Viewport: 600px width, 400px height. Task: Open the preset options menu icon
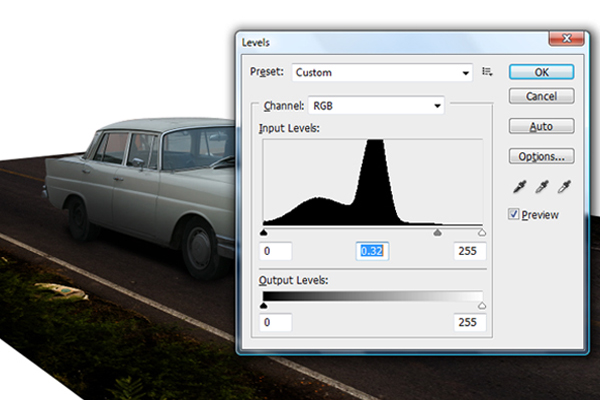[487, 72]
